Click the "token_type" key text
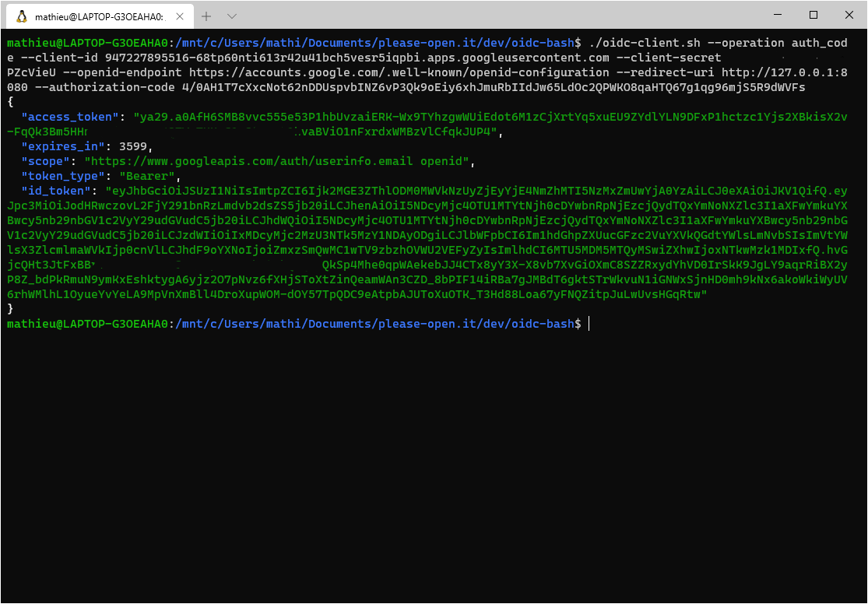Viewport: 868px width, 604px height. (x=63, y=176)
